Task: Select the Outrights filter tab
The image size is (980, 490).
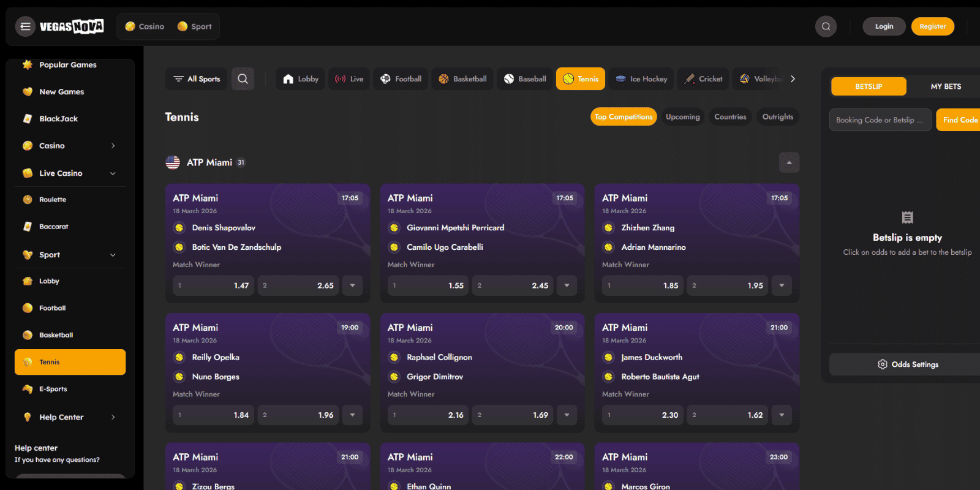Action: [x=778, y=117]
